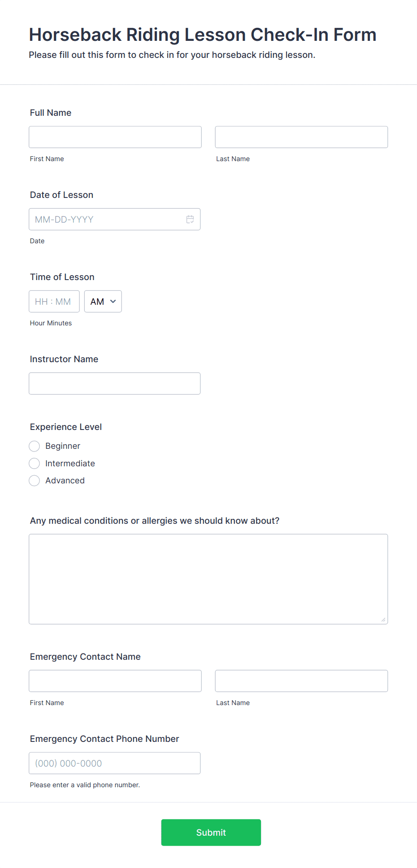
Task: Click the Experience Level label
Action: coord(66,427)
